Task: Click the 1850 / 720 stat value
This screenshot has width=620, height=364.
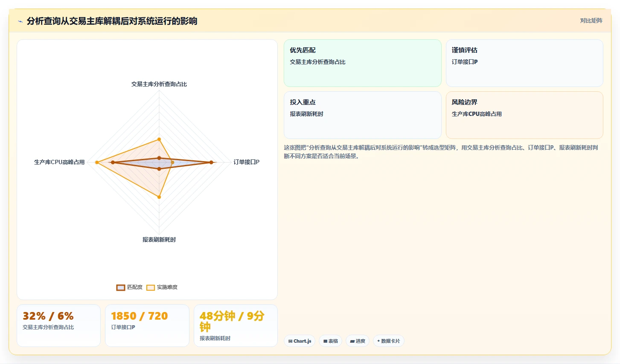Action: point(140,316)
